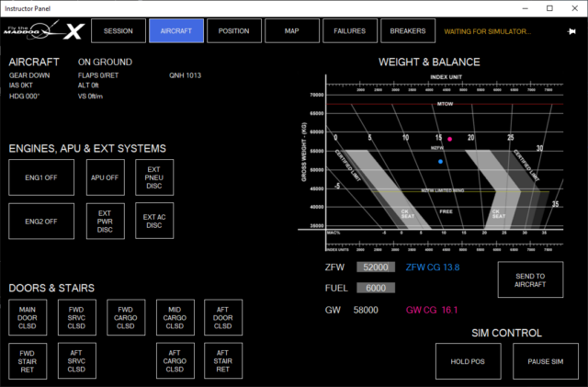Click the ZFW value input field
This screenshot has height=387, width=588.
(376, 267)
